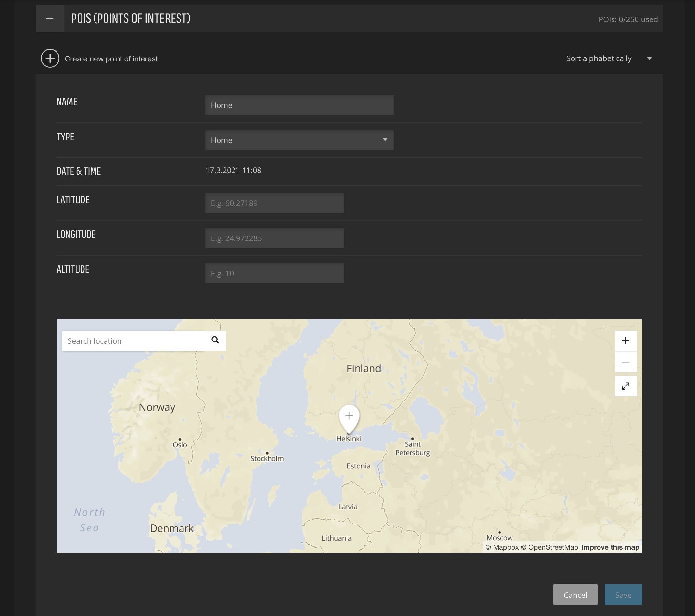Zoom in the map with plus button
This screenshot has height=616, width=695.
click(x=625, y=341)
